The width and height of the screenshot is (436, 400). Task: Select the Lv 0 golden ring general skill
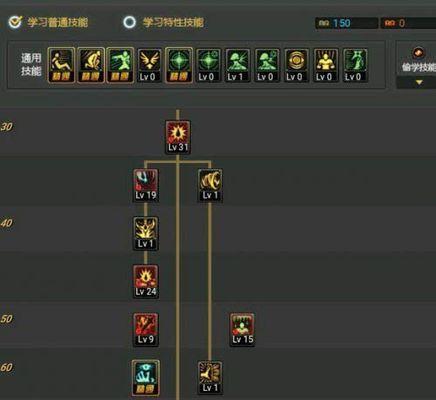[296, 65]
